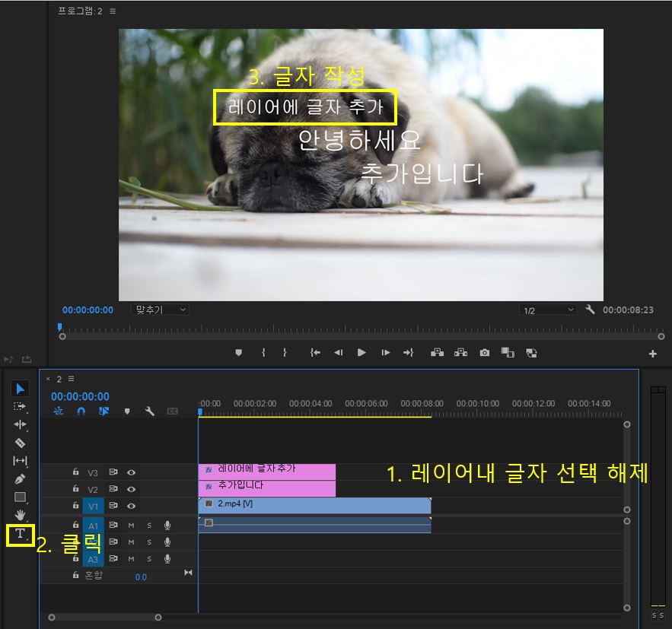
Task: Solo the A1 audio track
Action: [149, 526]
